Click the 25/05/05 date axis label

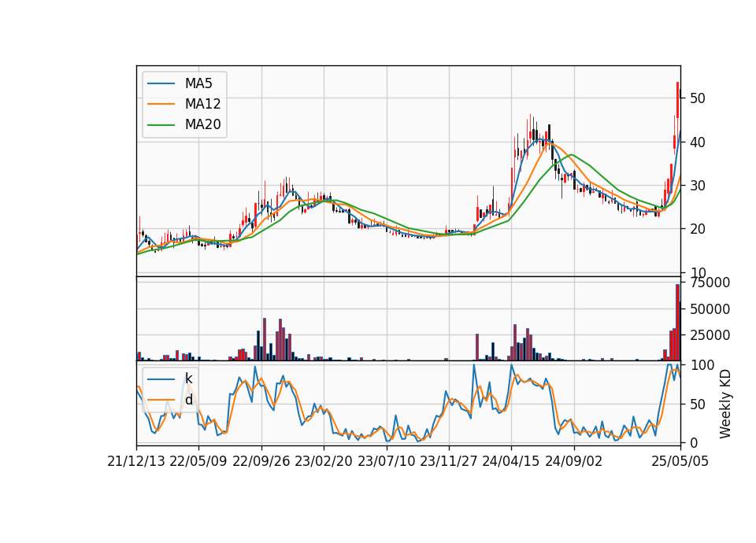coord(680,461)
